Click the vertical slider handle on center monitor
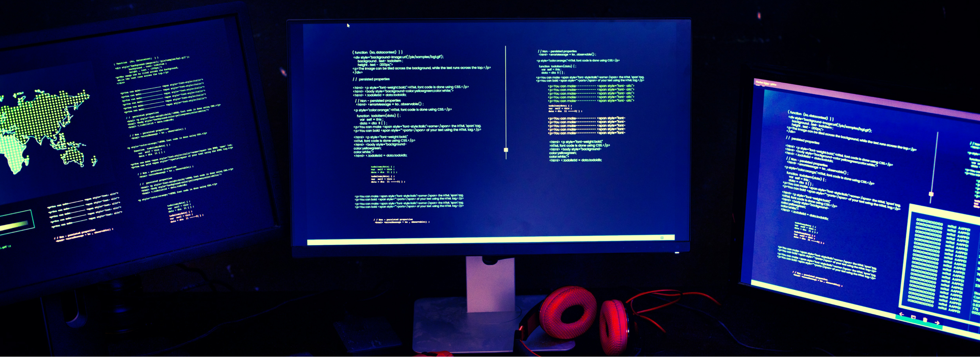This screenshot has height=357, width=980. (x=506, y=150)
